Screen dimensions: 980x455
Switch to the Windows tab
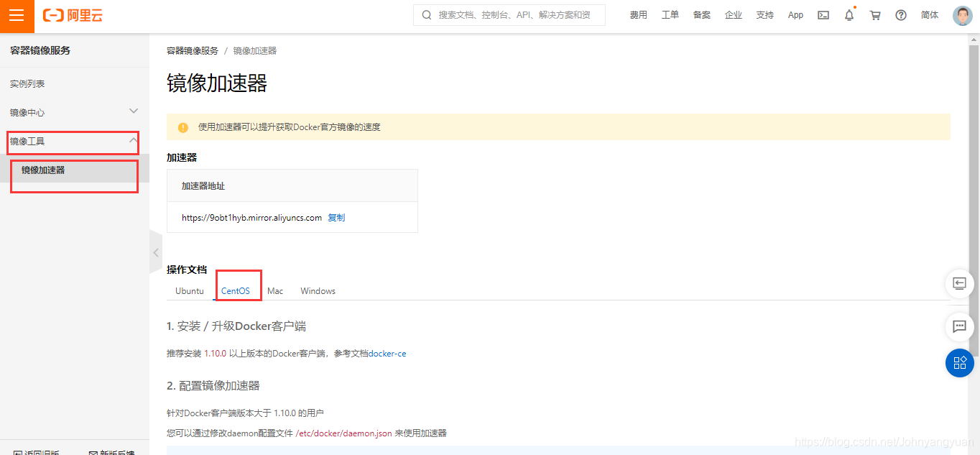(318, 291)
